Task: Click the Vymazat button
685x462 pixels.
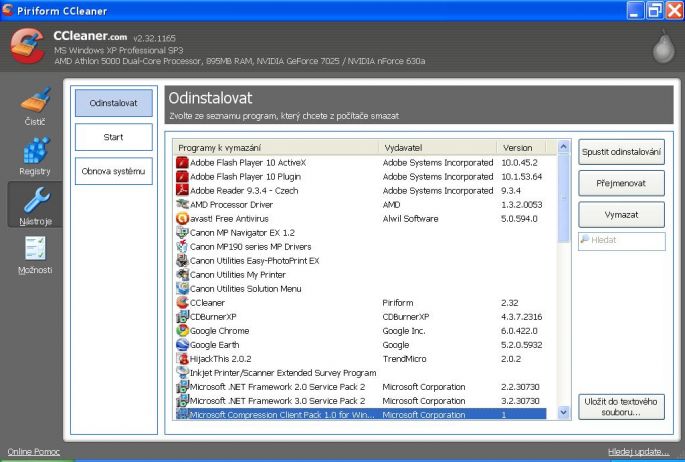Action: coord(621,215)
